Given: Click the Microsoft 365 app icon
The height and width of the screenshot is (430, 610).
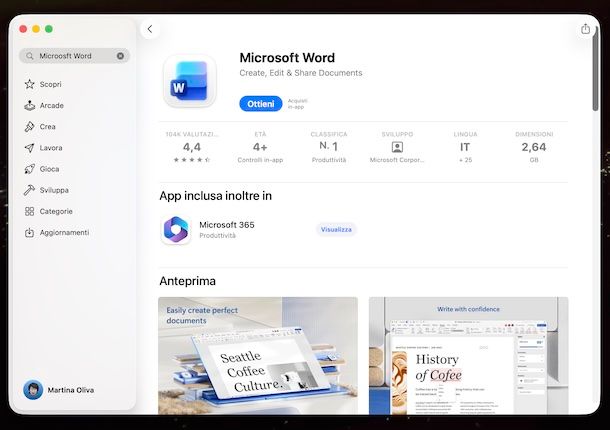Looking at the screenshot, I should [176, 230].
